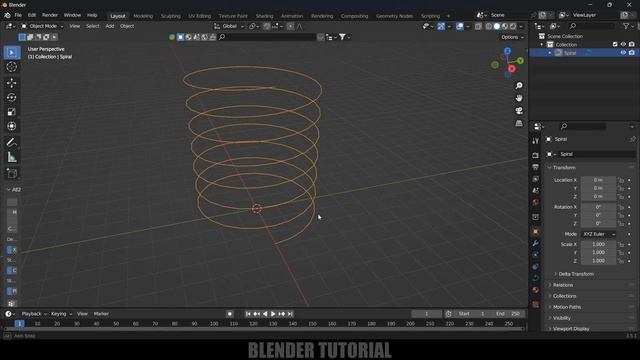The width and height of the screenshot is (640, 360).
Task: Click the Blender logo menu icon
Action: pyautogui.click(x=7, y=15)
